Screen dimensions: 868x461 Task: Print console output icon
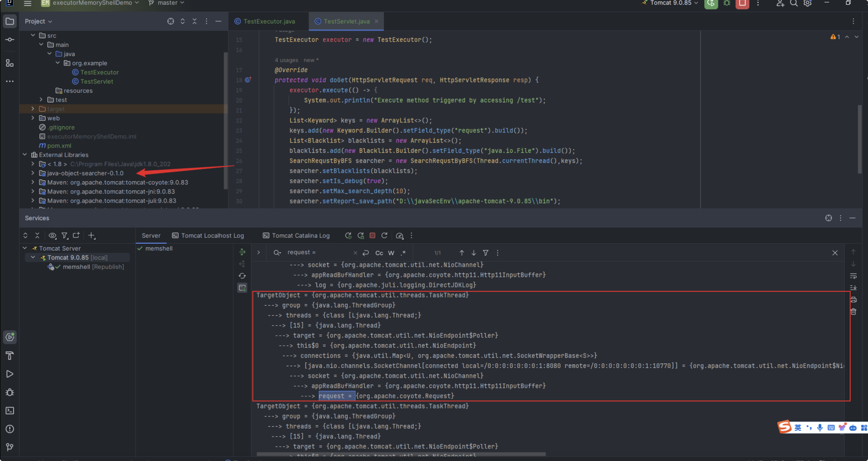(x=853, y=300)
